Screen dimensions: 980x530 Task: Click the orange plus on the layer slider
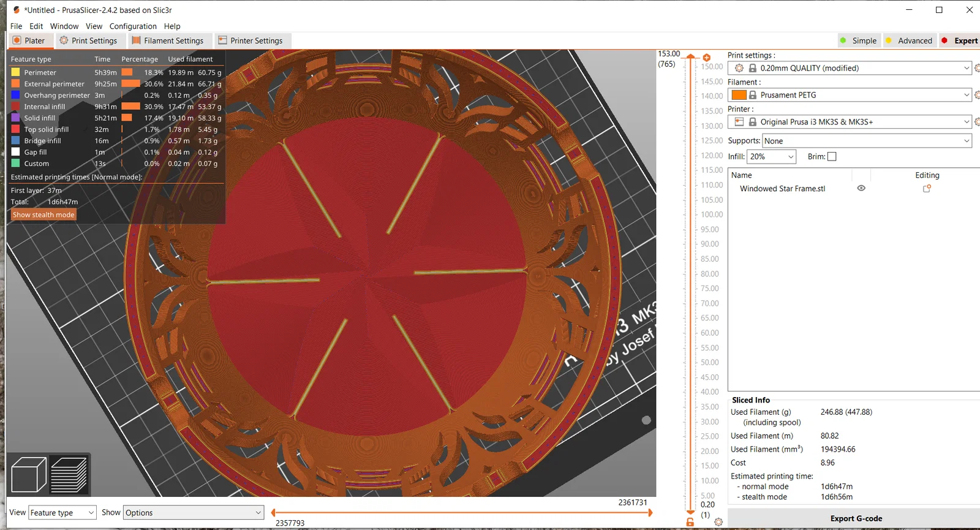click(706, 58)
